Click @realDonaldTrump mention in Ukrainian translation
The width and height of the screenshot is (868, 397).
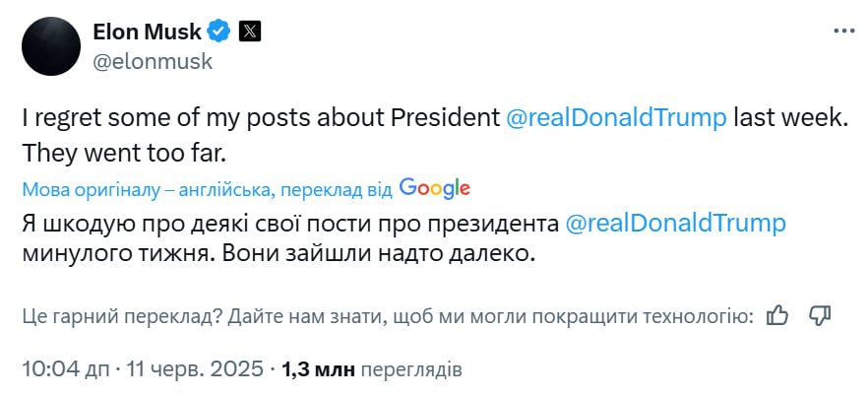[676, 223]
